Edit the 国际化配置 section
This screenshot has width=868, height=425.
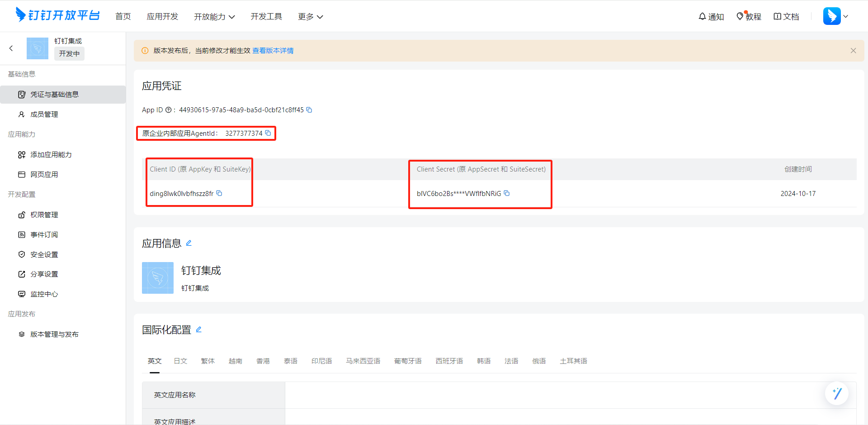(x=198, y=329)
